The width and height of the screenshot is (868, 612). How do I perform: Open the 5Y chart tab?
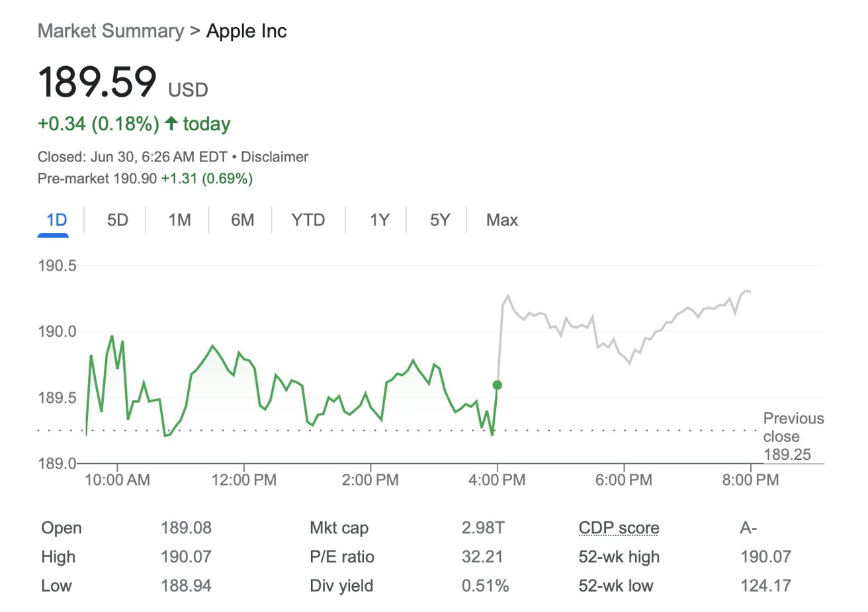click(x=439, y=220)
